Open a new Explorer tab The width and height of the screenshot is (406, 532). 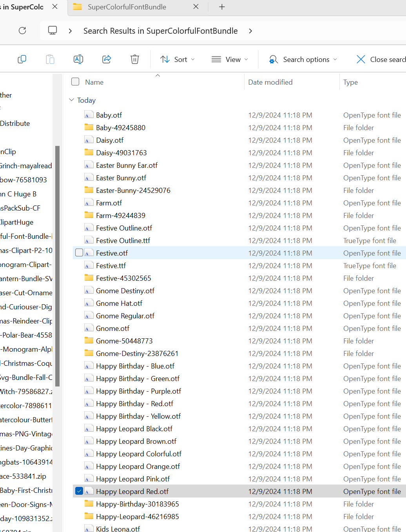[222, 7]
